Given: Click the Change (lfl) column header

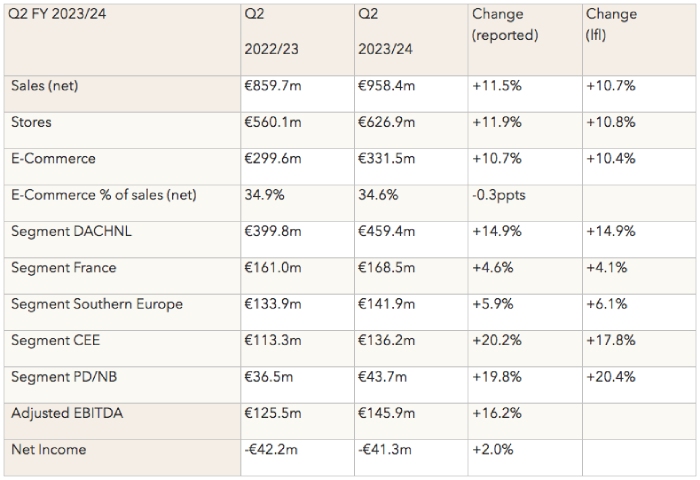Looking at the screenshot, I should 611,25.
